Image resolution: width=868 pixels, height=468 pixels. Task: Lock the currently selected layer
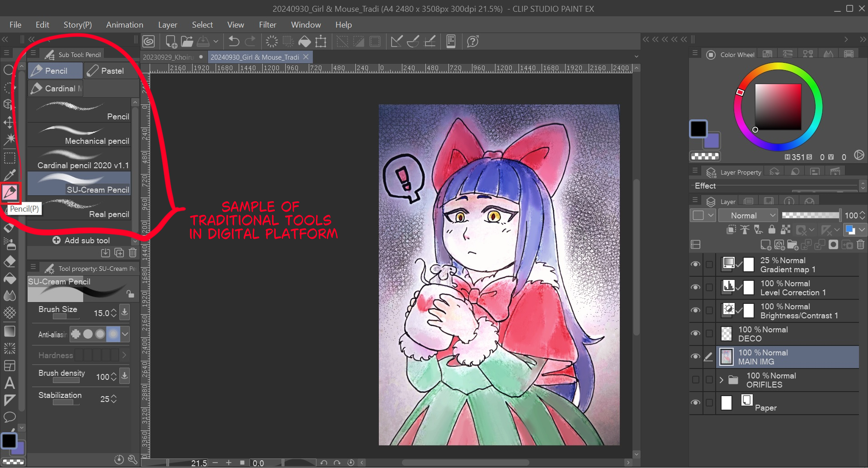pos(772,230)
